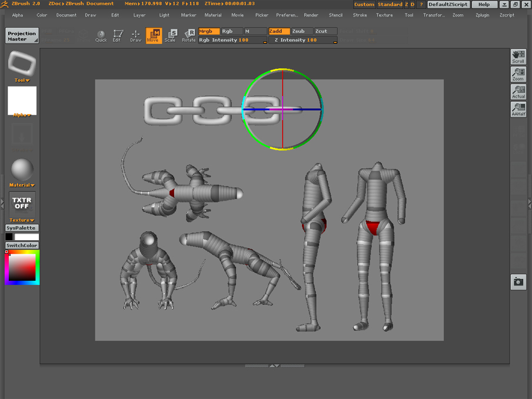
Task: Open the Transform menu
Action: 434,15
